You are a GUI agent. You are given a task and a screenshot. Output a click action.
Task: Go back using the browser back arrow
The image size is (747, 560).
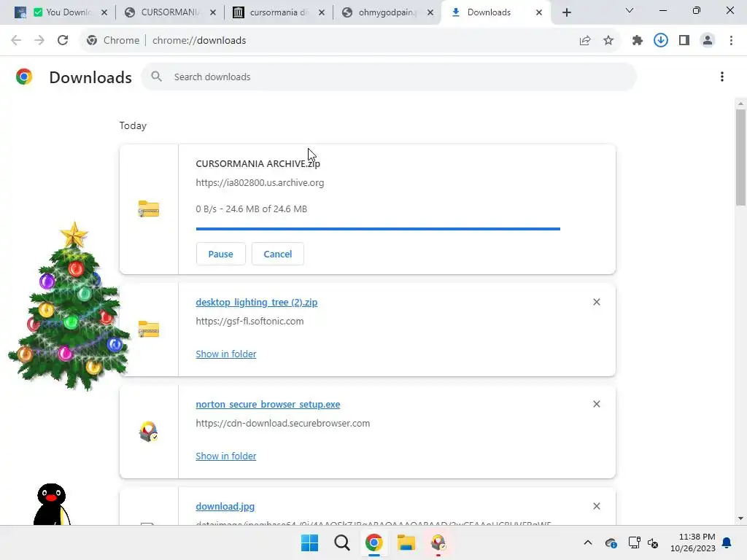[x=16, y=41]
